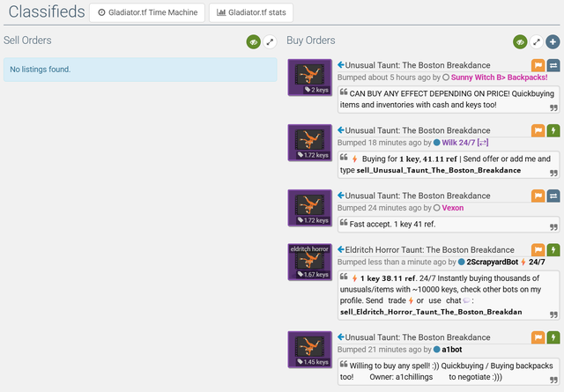Click '1 key 38.11 ref' listing comment
The height and width of the screenshot is (392, 564).
pyautogui.click(x=449, y=295)
